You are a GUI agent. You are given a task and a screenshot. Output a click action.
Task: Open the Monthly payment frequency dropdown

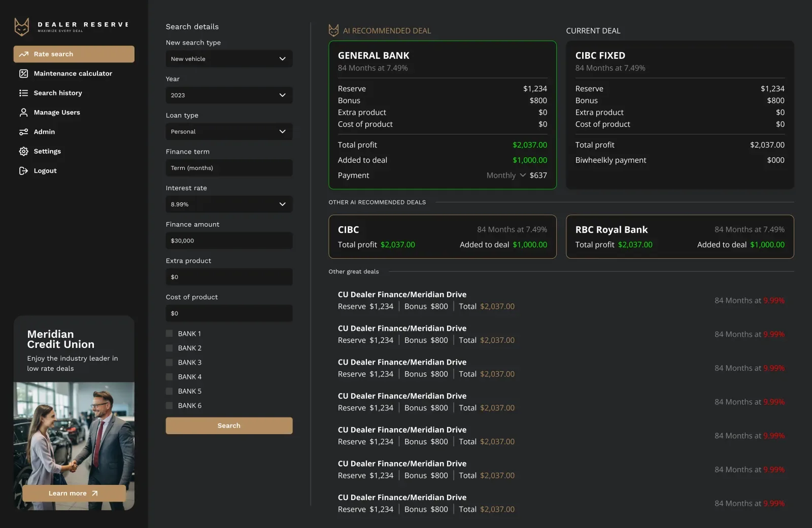point(506,175)
